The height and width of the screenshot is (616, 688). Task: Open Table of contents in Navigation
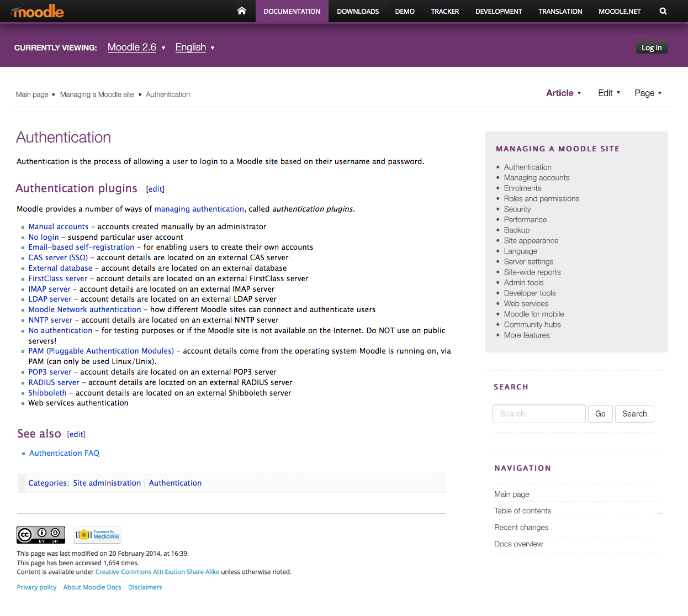tap(523, 510)
